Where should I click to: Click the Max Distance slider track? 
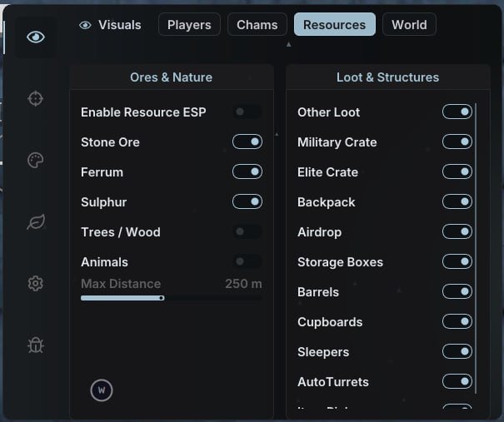(172, 298)
